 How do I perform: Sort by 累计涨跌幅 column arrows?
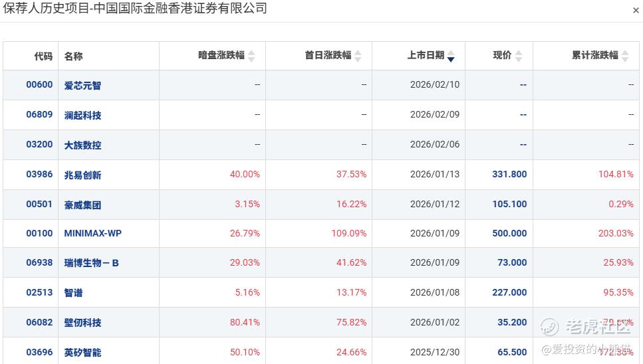click(x=625, y=55)
